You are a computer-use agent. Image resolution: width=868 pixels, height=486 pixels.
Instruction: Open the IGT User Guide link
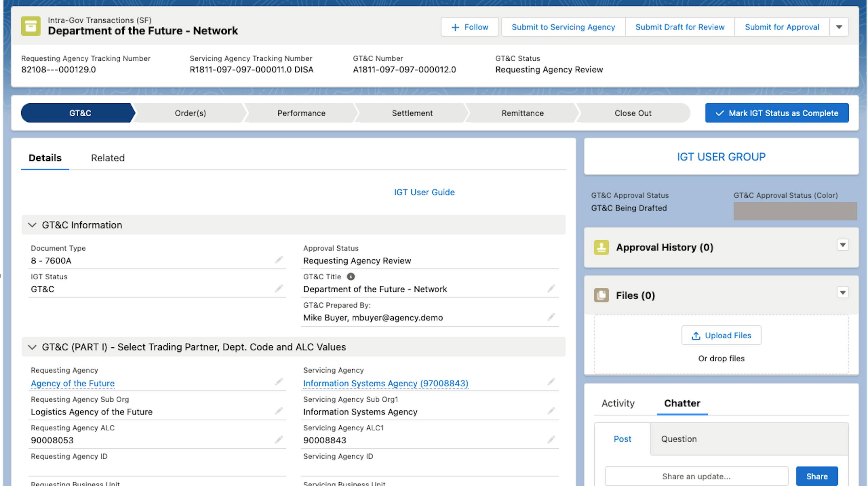pyautogui.click(x=424, y=192)
